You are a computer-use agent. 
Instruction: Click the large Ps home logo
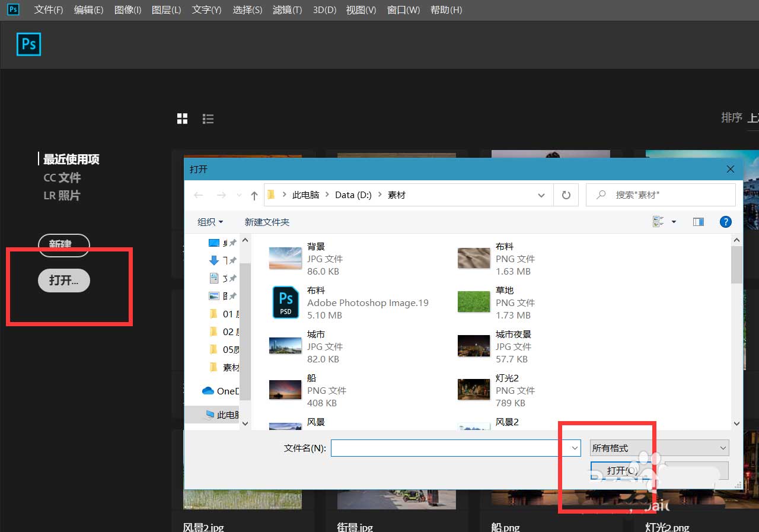(29, 44)
